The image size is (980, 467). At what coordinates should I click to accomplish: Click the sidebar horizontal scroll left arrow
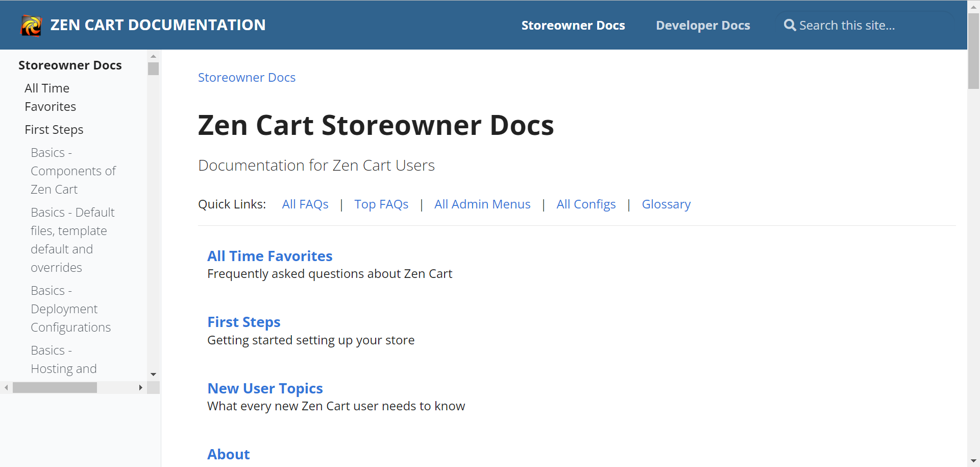click(6, 387)
